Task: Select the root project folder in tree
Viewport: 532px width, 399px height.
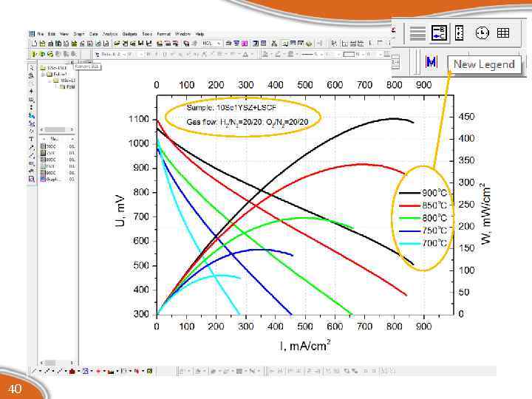Action: pos(53,68)
